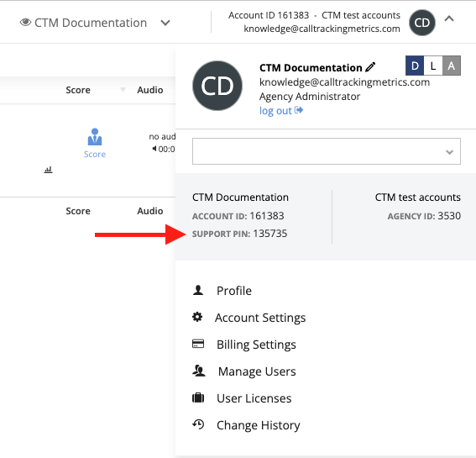
Task: Click the small bar chart icon
Action: (48, 170)
